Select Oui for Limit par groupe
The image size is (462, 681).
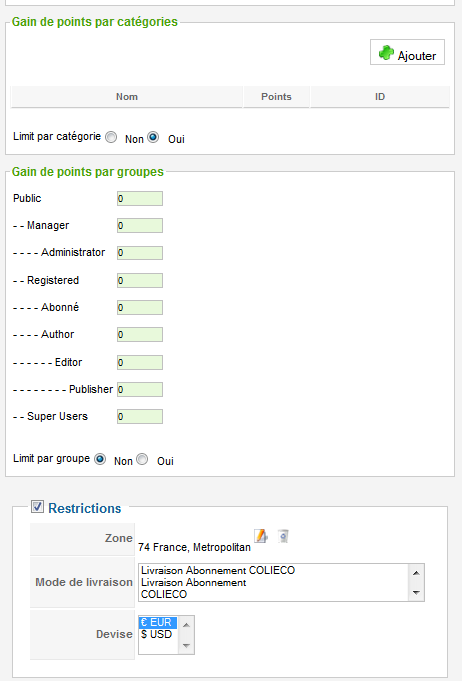coord(142,459)
